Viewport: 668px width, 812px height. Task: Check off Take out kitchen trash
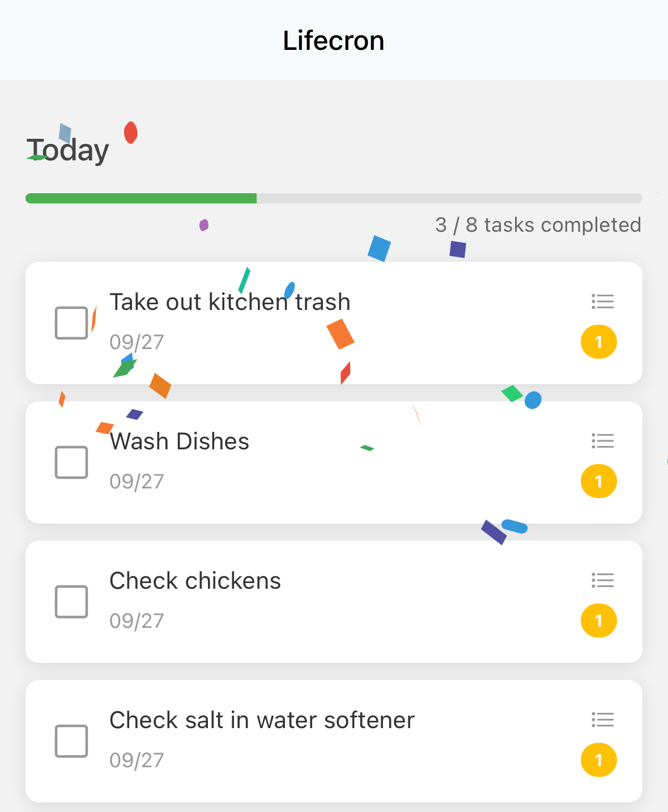[x=71, y=323]
